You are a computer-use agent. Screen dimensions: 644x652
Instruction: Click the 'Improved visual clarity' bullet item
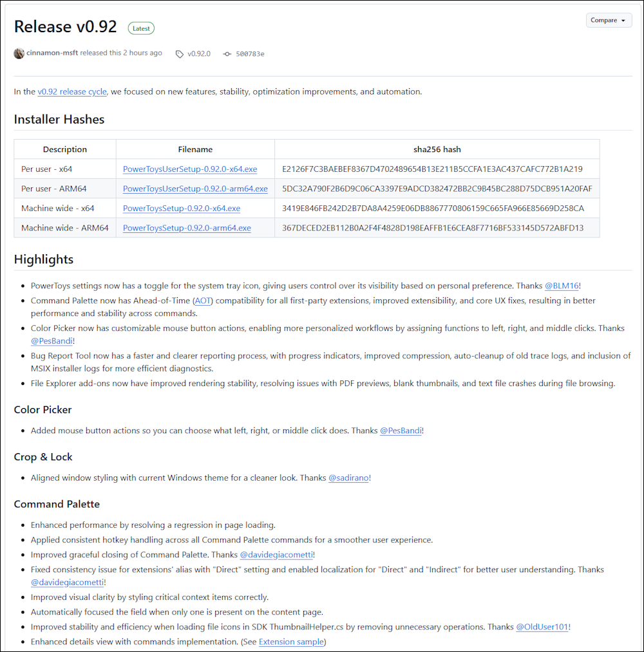(x=150, y=597)
